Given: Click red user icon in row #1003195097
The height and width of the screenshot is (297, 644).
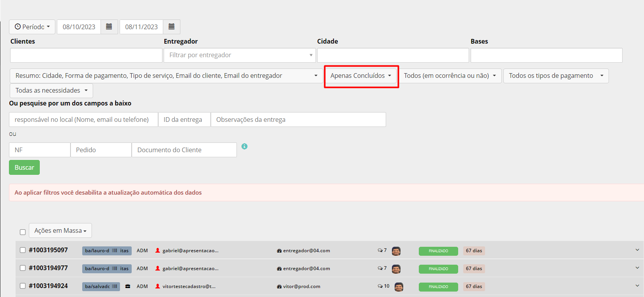Looking at the screenshot, I should coord(158,250).
